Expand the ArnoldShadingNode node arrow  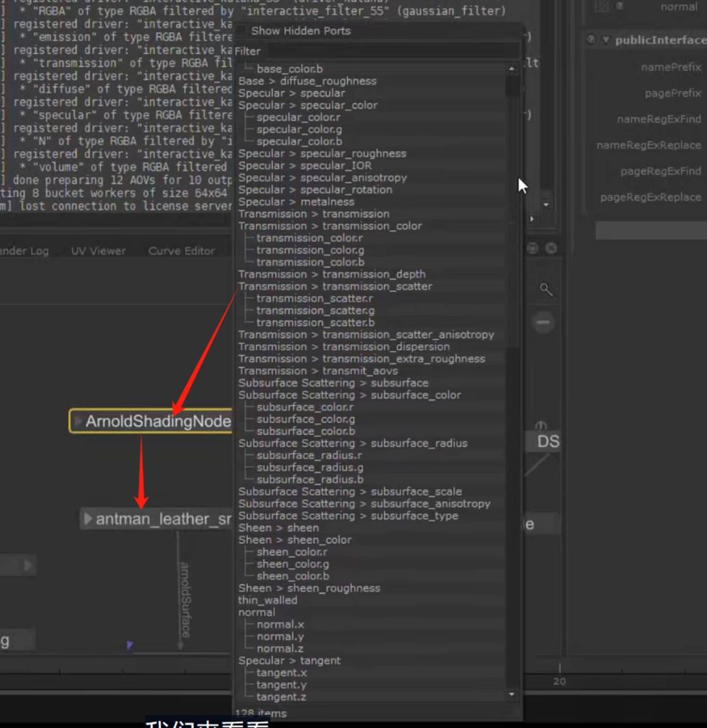pyautogui.click(x=78, y=422)
